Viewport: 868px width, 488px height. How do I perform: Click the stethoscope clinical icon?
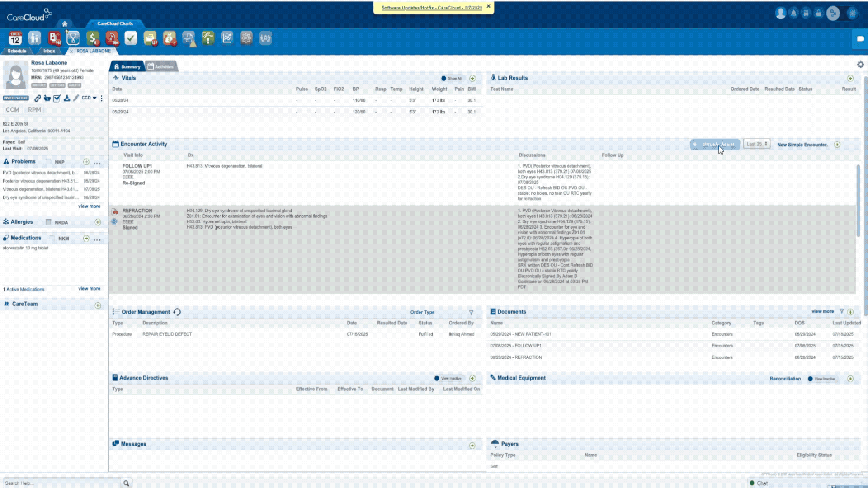pyautogui.click(x=73, y=38)
